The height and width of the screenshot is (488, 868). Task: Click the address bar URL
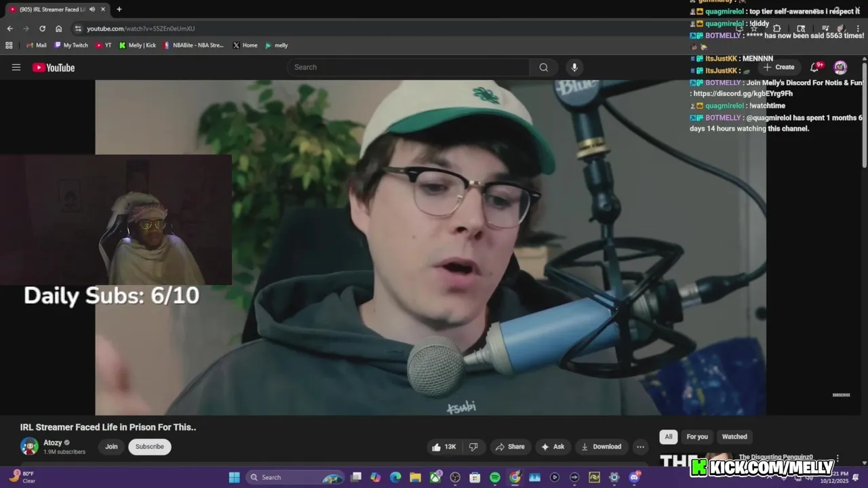click(x=141, y=28)
